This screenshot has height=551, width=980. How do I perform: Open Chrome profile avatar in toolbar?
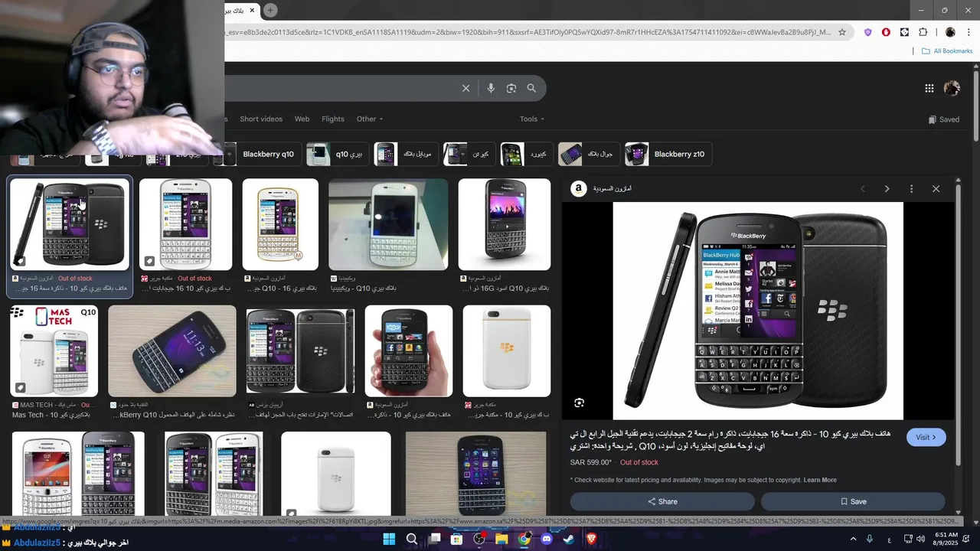pos(950,32)
